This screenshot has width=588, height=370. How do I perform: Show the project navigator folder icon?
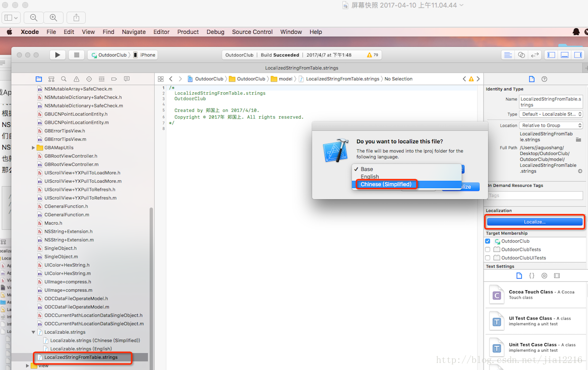[39, 79]
